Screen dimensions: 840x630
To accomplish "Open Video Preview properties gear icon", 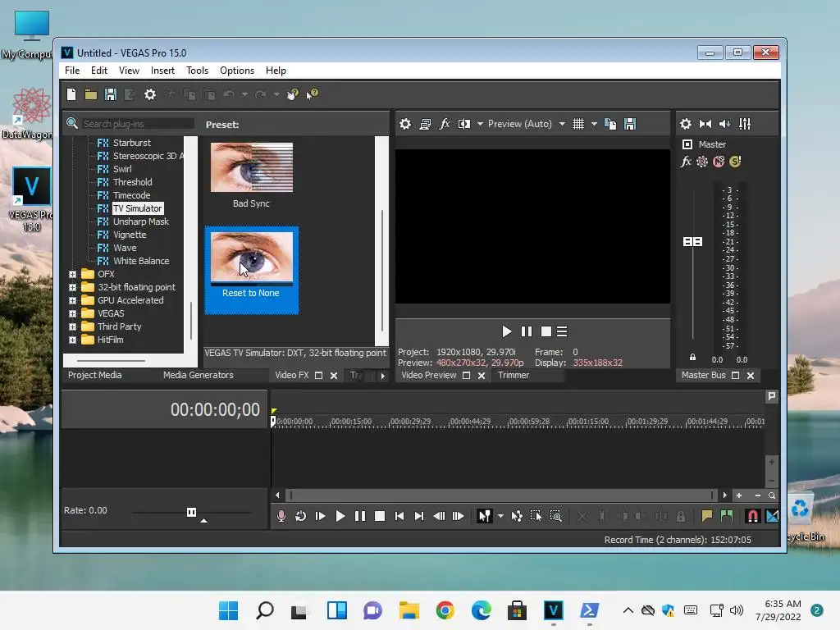I will [405, 125].
